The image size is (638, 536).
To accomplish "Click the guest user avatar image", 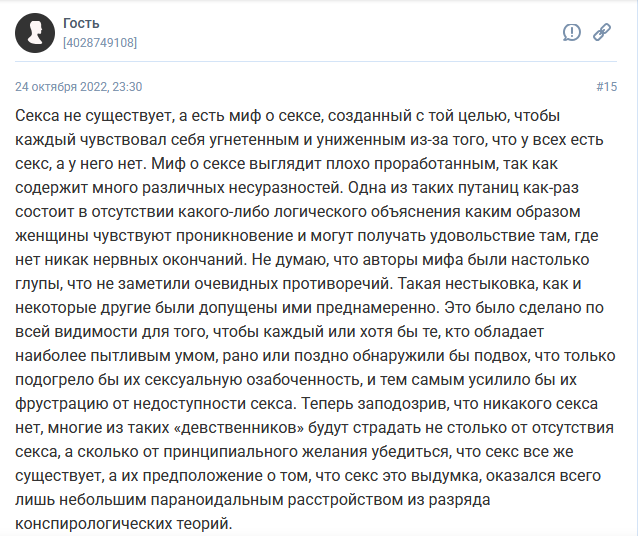I will tap(35, 33).
